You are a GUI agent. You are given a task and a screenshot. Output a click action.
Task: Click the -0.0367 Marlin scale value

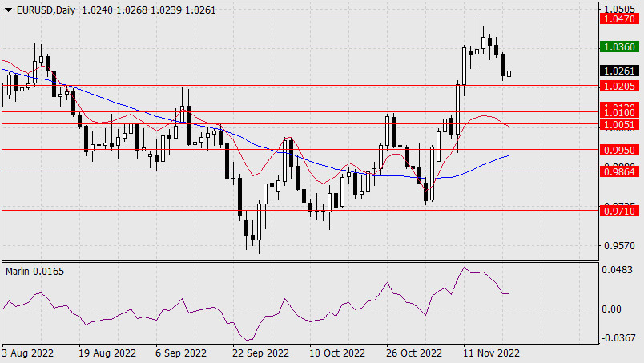[618, 338]
